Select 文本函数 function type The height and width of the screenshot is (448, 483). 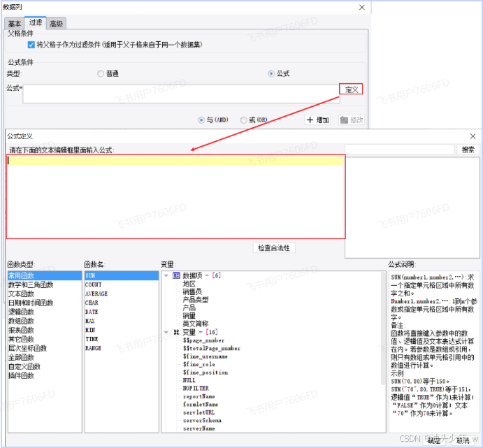[45, 294]
